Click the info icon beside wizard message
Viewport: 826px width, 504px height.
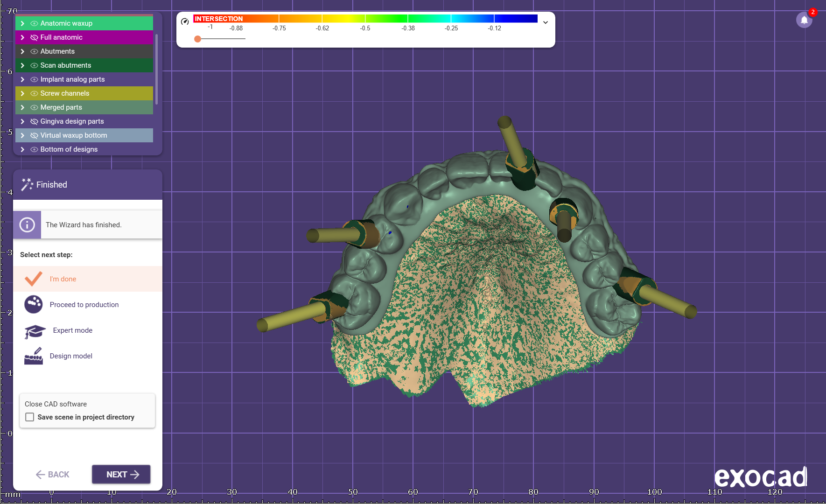pyautogui.click(x=27, y=225)
